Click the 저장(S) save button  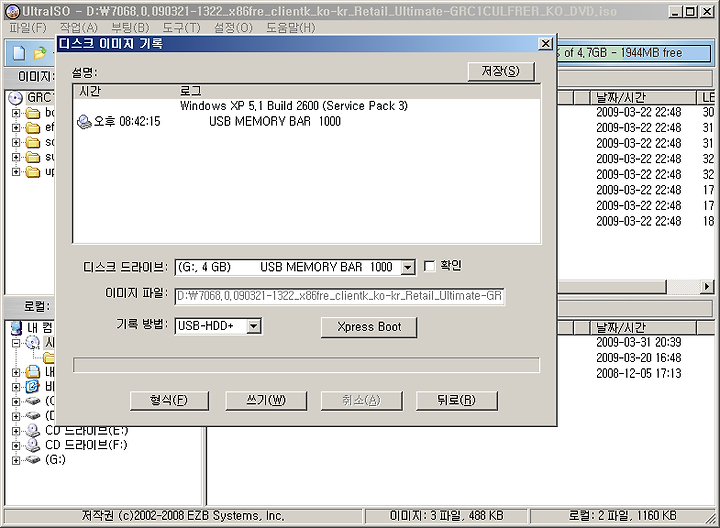pos(501,71)
